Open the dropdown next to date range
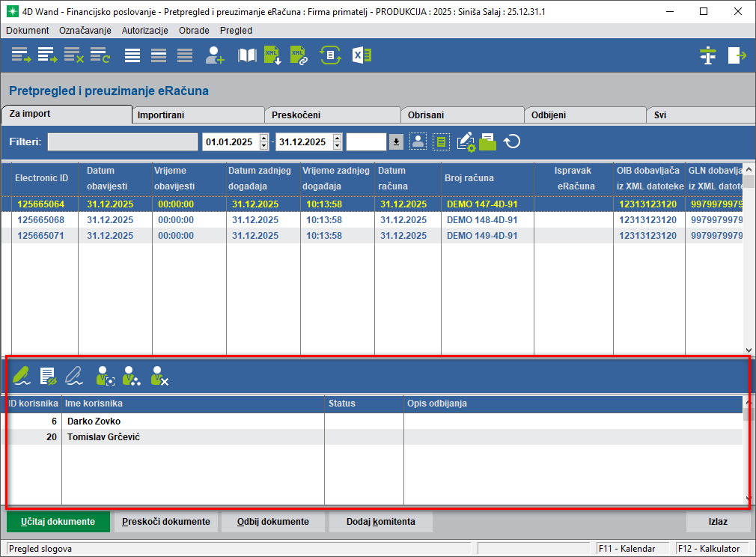The image size is (756, 557). (x=396, y=141)
